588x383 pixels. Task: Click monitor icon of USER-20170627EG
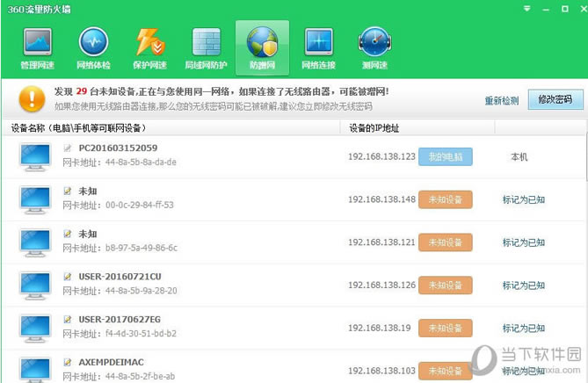pos(35,329)
